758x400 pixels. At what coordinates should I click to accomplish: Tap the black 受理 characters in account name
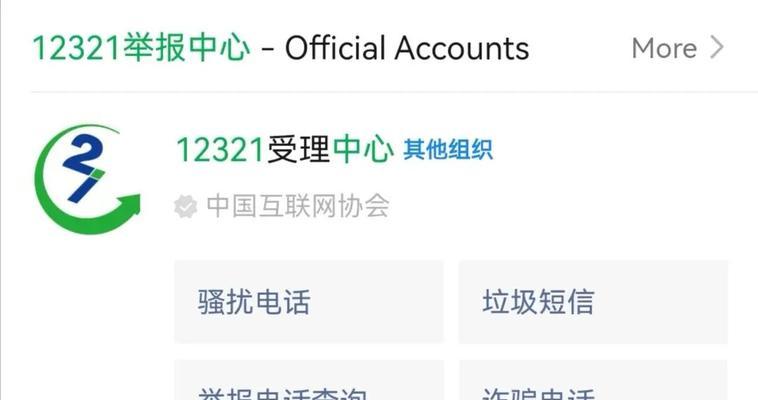[x=298, y=149]
